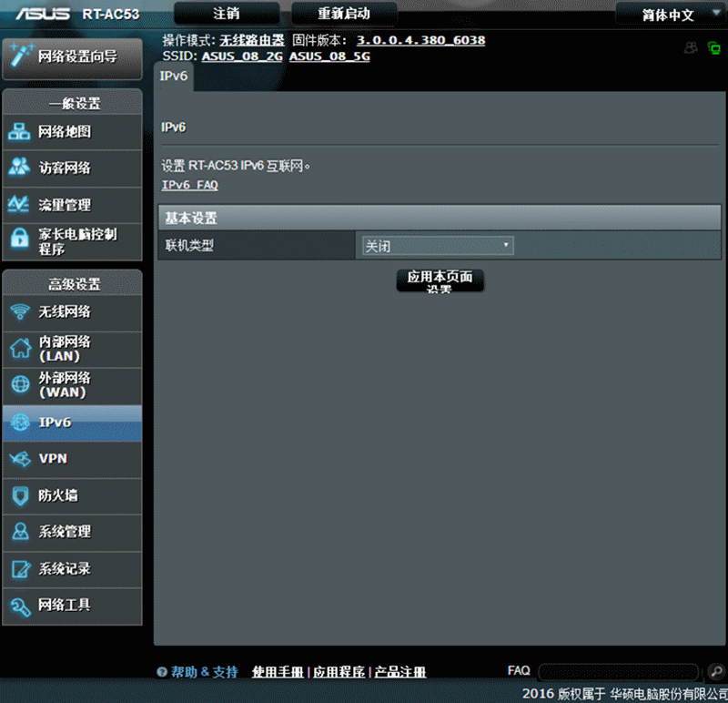Open 无线网络 settings menu
The height and width of the screenshot is (703, 728).
[73, 312]
